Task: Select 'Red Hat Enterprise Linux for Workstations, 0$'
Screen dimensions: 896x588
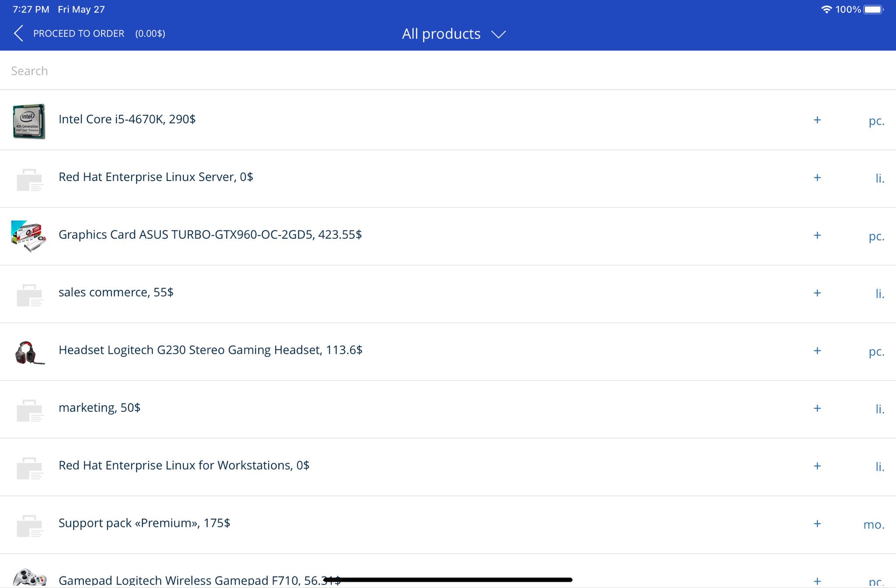Action: [x=184, y=466]
